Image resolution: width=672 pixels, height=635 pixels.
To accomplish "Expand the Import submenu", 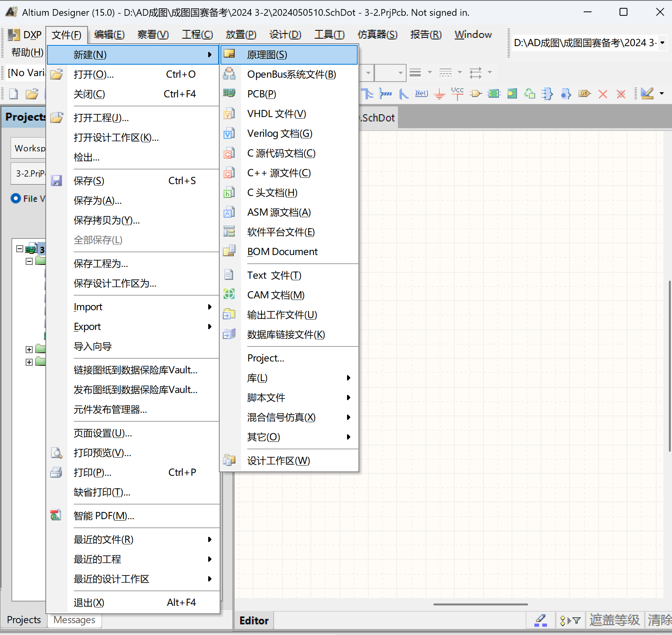I will pyautogui.click(x=133, y=307).
